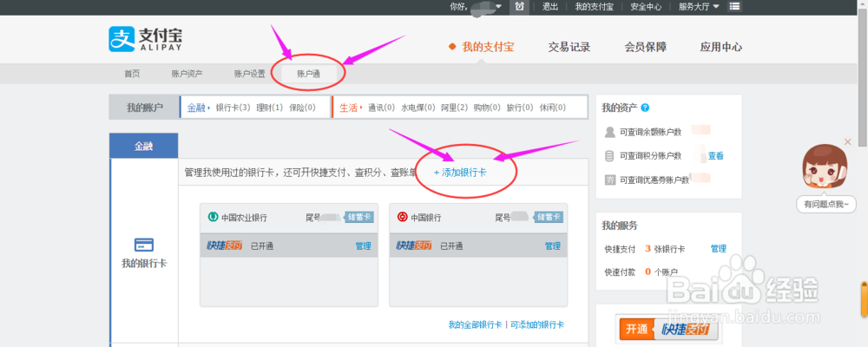The height and width of the screenshot is (347, 868).
Task: Filter by 购物(0)
Action: click(x=487, y=108)
